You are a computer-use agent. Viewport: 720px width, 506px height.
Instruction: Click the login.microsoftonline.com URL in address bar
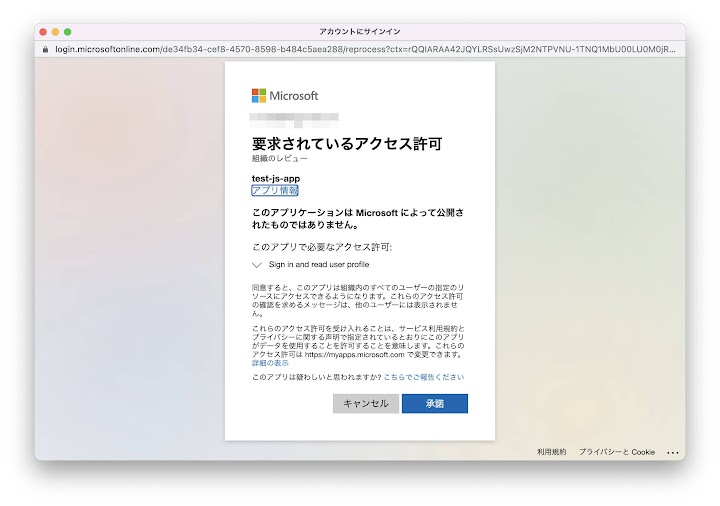tap(365, 49)
